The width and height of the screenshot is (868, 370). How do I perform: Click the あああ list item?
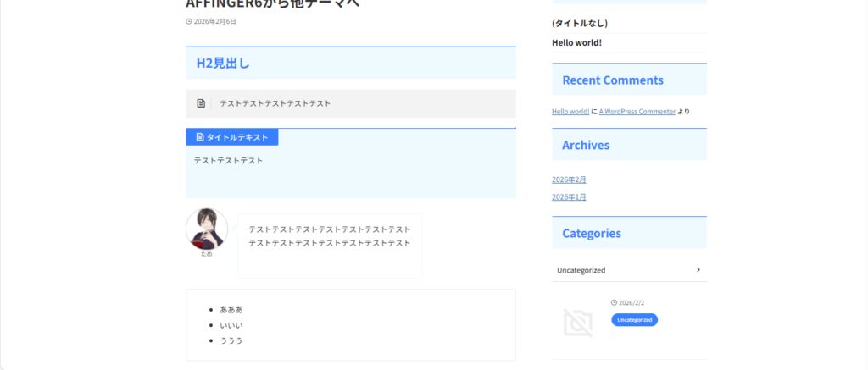point(231,310)
